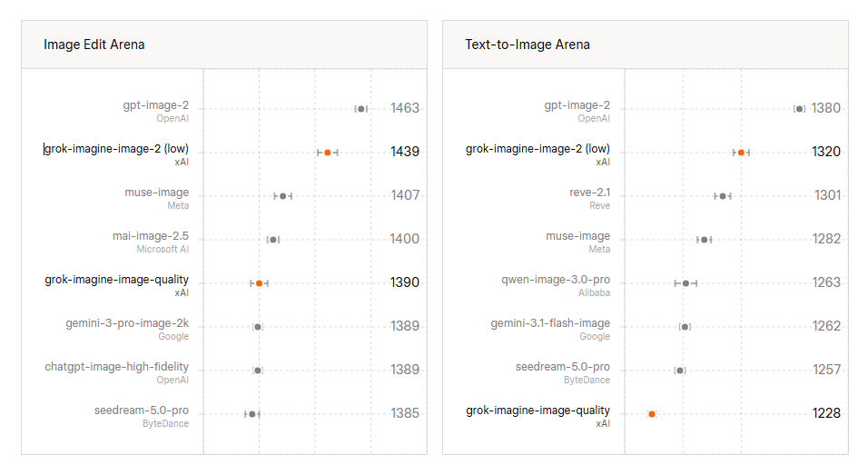Click the 1463 score value
This screenshot has height=465, width=868.
pos(405,108)
